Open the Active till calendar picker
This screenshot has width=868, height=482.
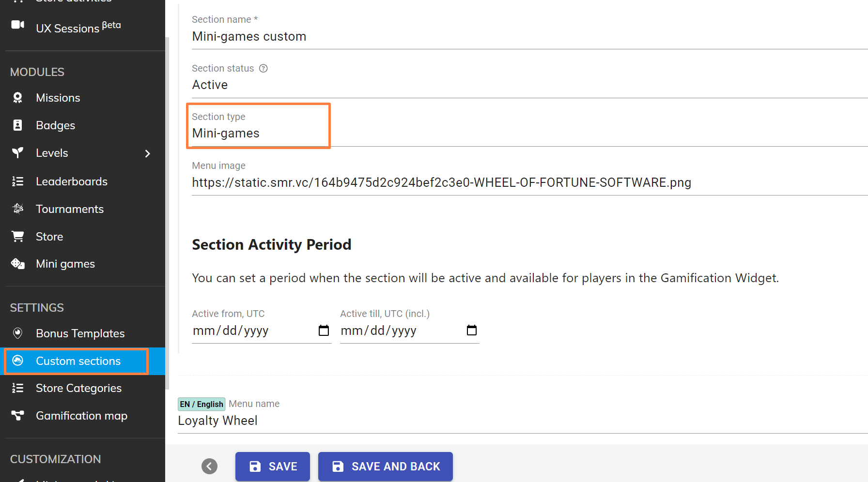471,331
